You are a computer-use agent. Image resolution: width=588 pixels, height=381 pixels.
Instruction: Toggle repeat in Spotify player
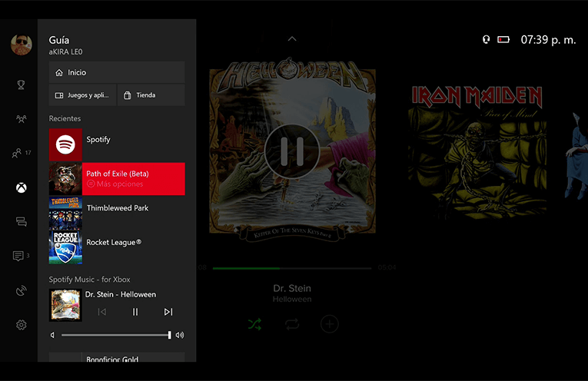(292, 324)
